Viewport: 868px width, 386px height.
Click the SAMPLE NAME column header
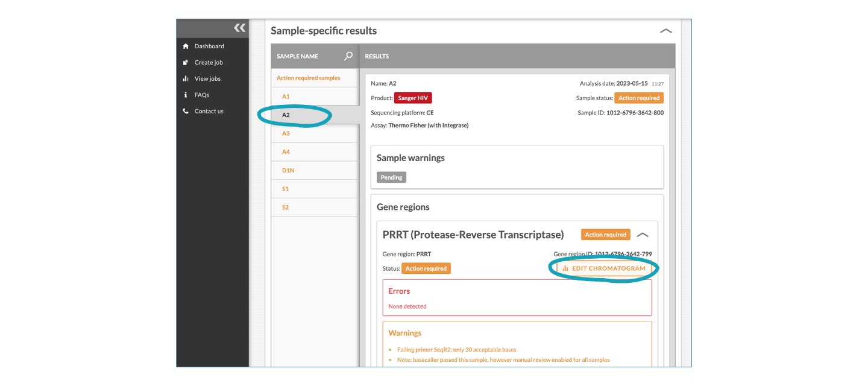point(297,56)
